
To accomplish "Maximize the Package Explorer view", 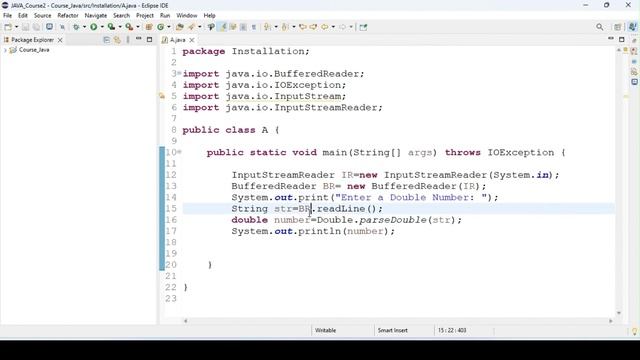I will (149, 40).
